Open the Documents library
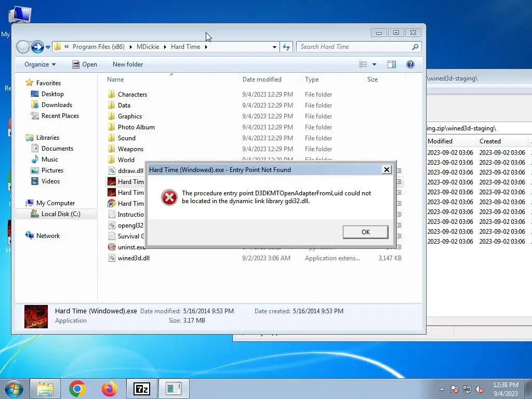Screen dimensions: 532x399 (x=57, y=148)
